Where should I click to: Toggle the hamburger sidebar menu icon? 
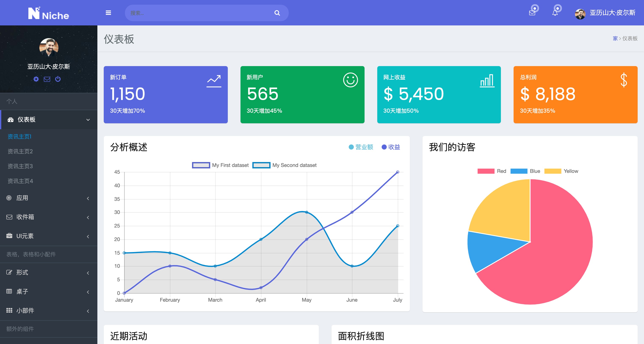coord(108,13)
